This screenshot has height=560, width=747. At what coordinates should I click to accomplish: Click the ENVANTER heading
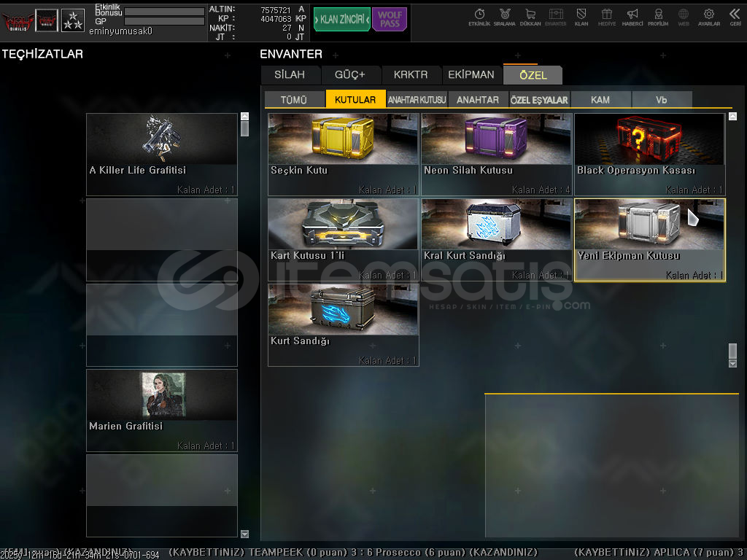(x=291, y=54)
